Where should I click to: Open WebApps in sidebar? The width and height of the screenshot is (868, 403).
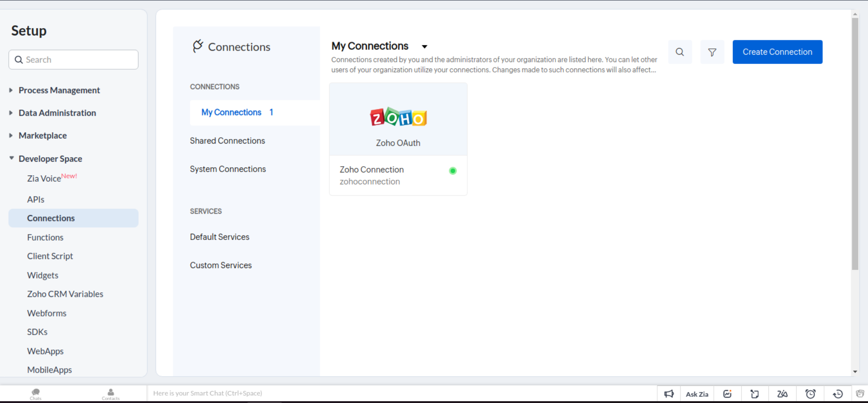(x=45, y=351)
